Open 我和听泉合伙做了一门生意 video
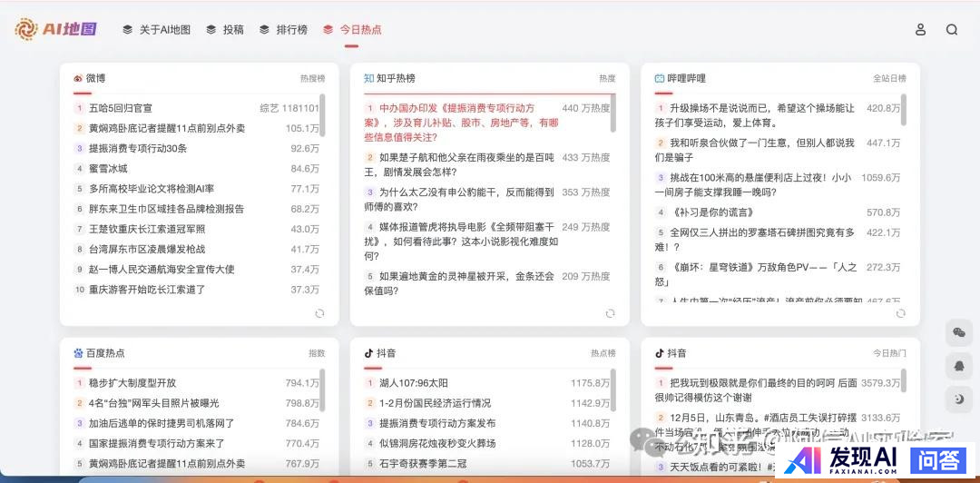The image size is (980, 483). (754, 150)
